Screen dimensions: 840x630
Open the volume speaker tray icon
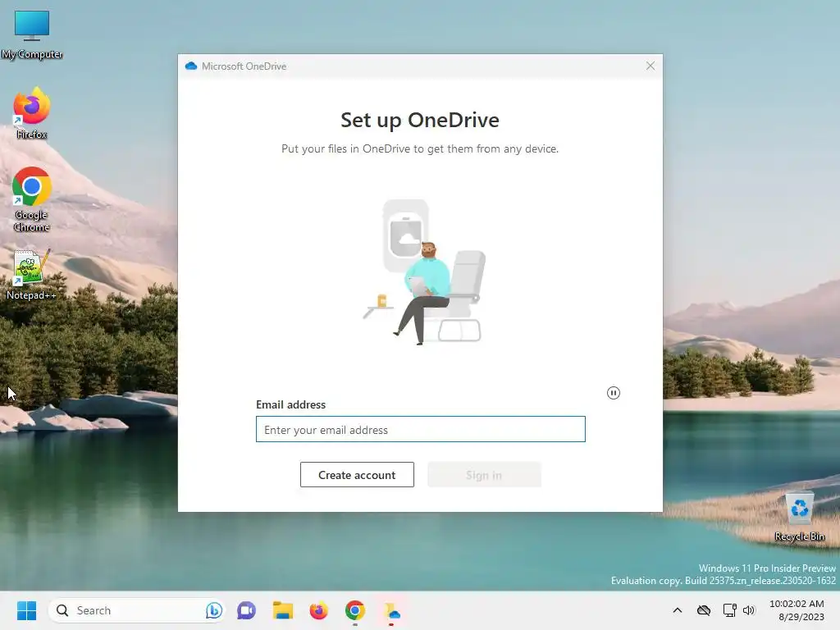click(x=749, y=610)
